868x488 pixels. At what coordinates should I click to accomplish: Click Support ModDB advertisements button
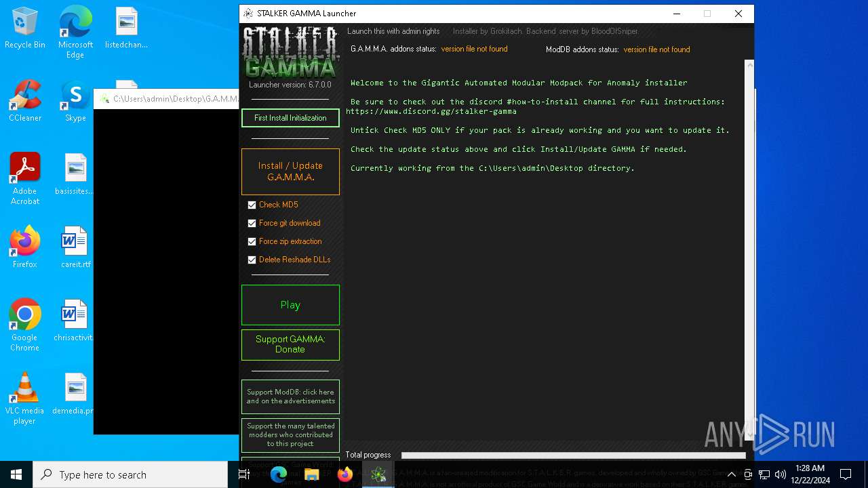tap(290, 396)
